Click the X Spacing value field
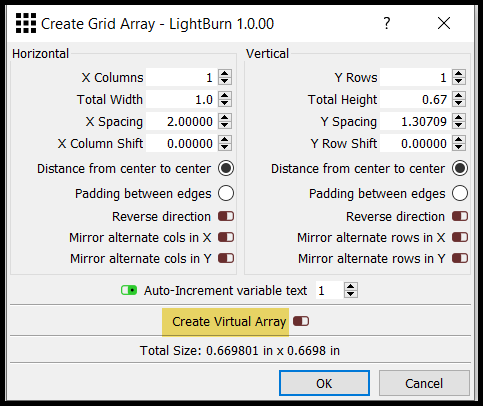The width and height of the screenshot is (483, 406). coord(181,121)
